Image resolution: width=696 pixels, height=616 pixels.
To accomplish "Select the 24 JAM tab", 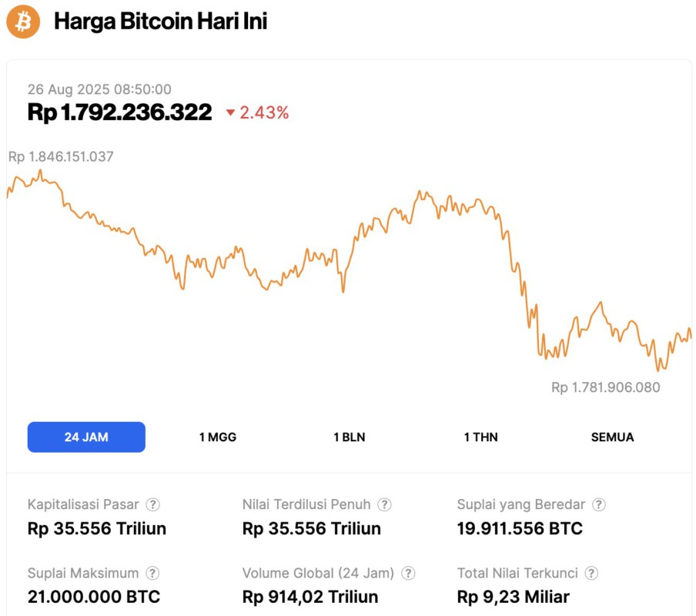I will (86, 437).
